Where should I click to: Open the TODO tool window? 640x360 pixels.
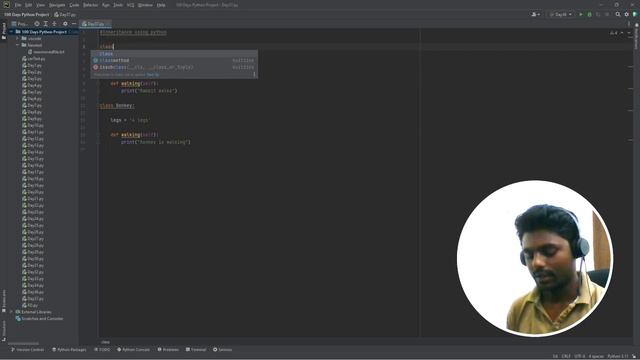pos(102,350)
